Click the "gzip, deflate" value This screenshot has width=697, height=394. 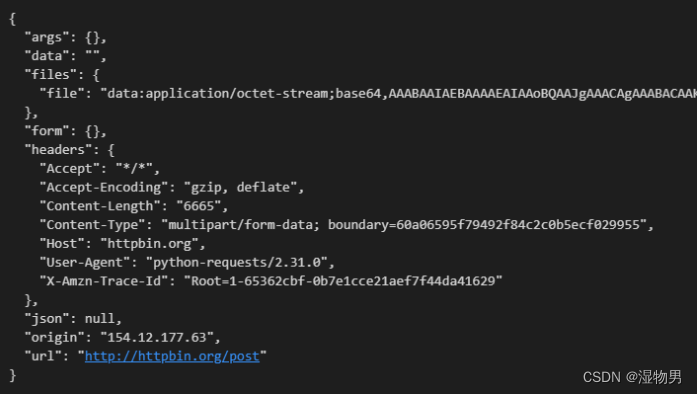[x=240, y=187]
